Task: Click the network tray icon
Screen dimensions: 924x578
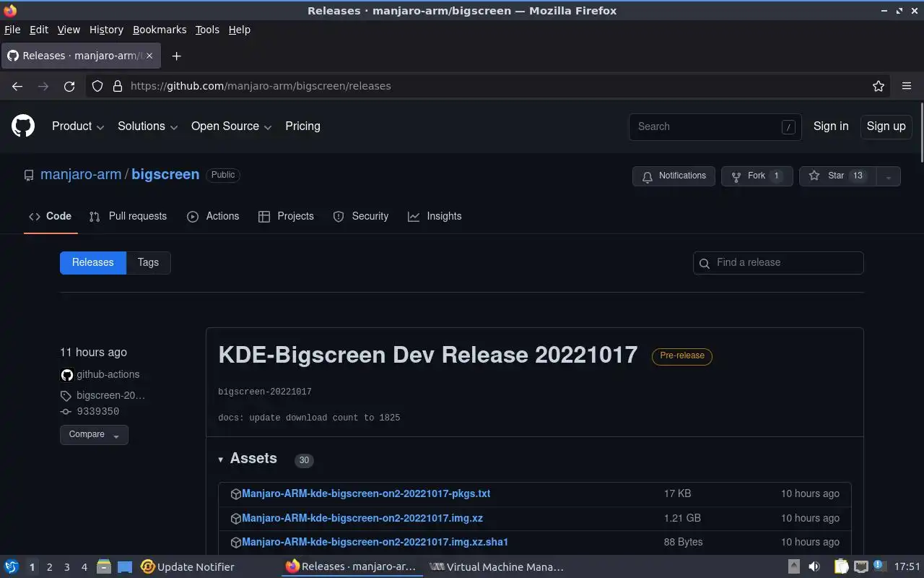Action: click(860, 567)
